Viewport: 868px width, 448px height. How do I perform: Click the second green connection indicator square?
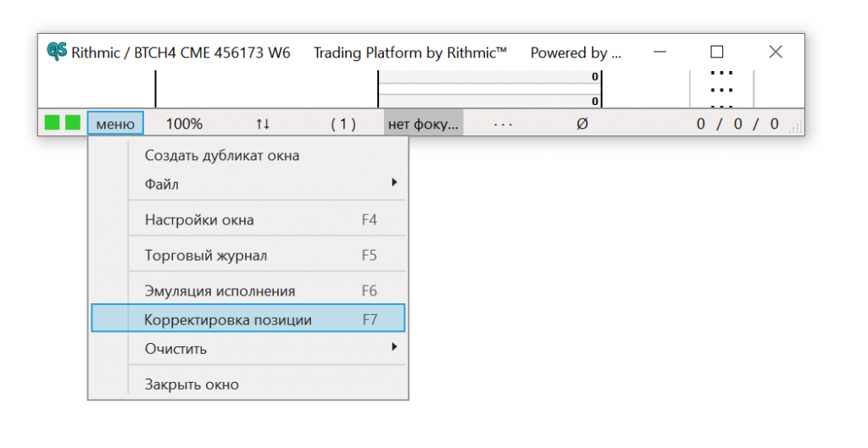[73, 122]
